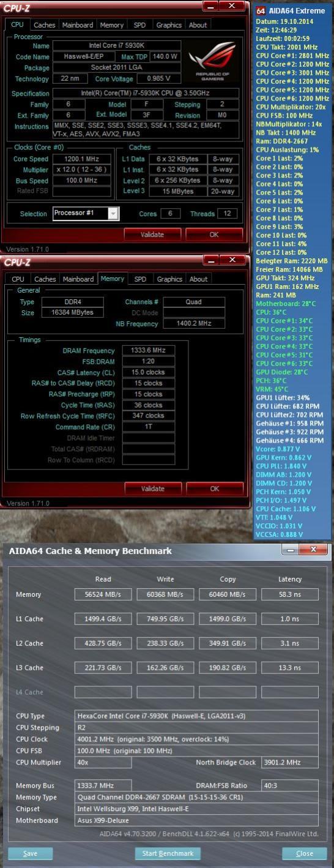The width and height of the screenshot is (334, 868).
Task: Minimize the AIDA64 Cache & Memory Benchmark window
Action: click(291, 549)
